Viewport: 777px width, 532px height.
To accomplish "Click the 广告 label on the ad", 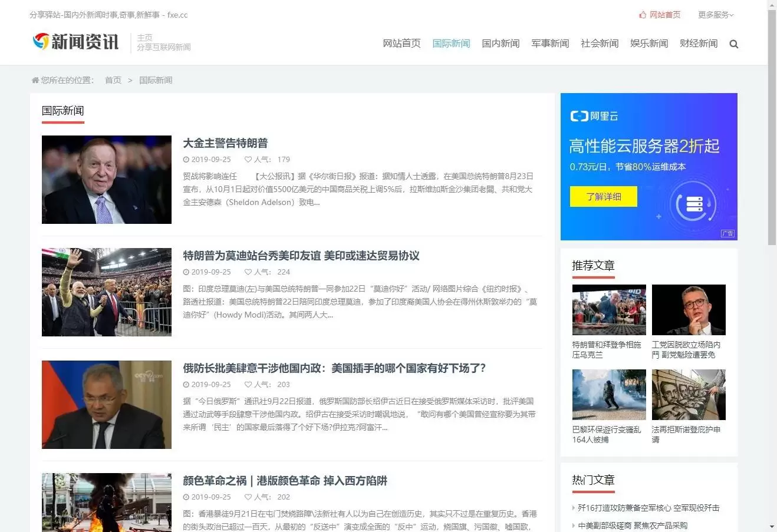I will [728, 234].
